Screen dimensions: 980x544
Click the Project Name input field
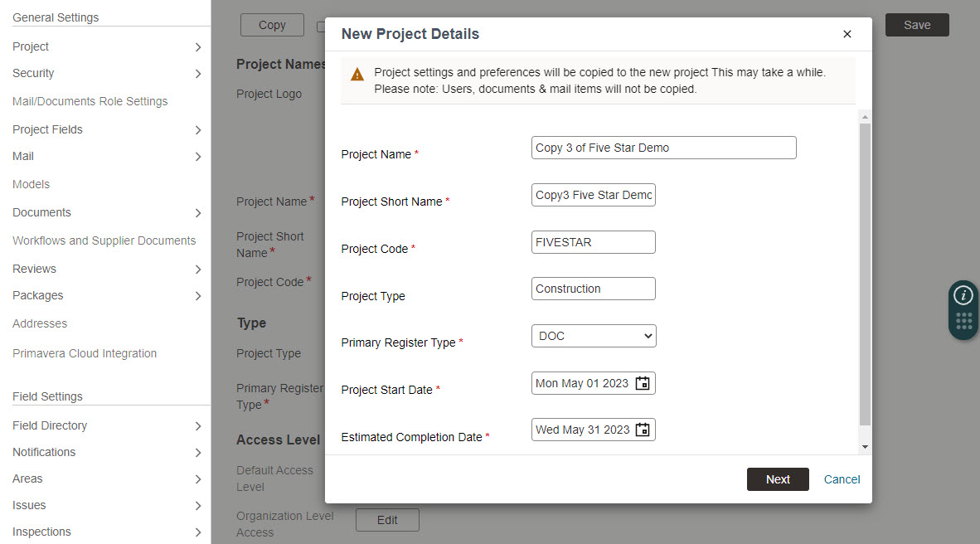tap(663, 148)
